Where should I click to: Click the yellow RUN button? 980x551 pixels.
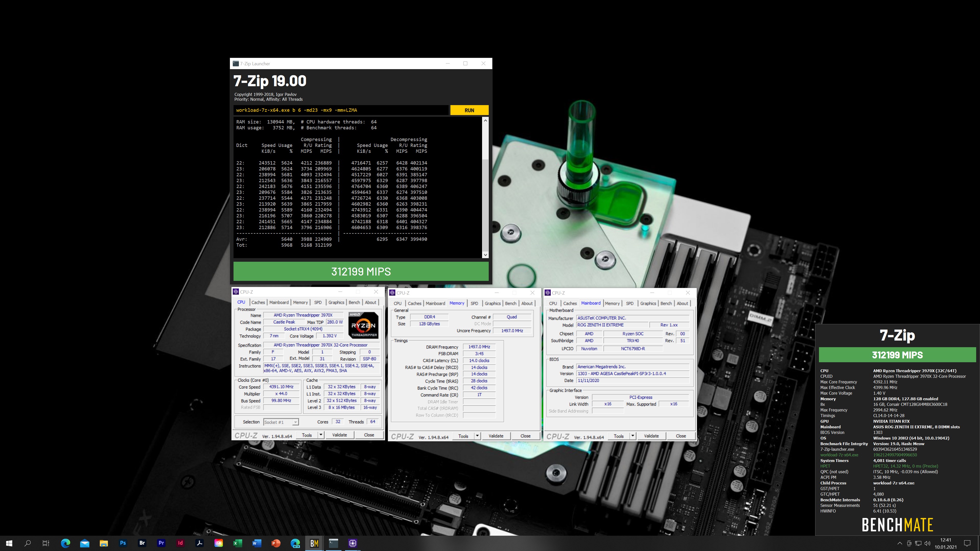click(x=469, y=110)
